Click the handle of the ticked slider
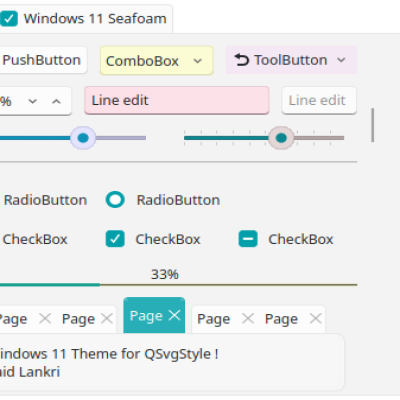The height and width of the screenshot is (400, 400). pyautogui.click(x=281, y=138)
